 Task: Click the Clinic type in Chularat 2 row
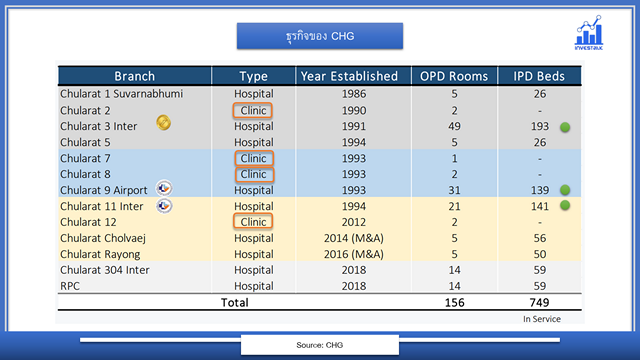[253, 111]
